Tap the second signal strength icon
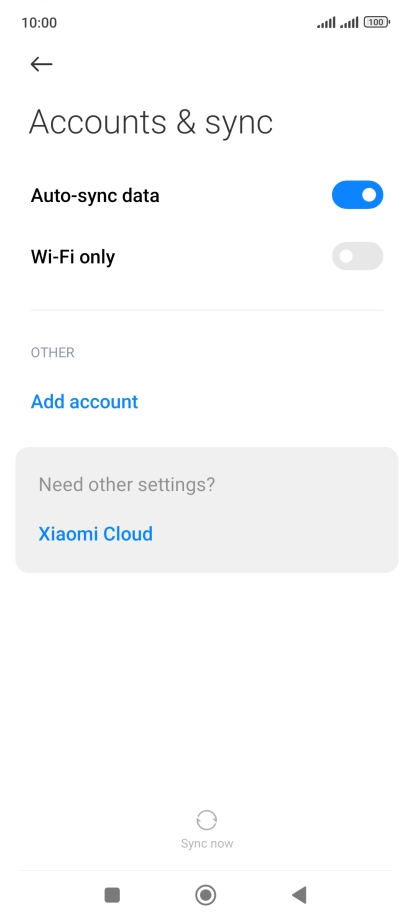This screenshot has width=414, height=920. 349,22
